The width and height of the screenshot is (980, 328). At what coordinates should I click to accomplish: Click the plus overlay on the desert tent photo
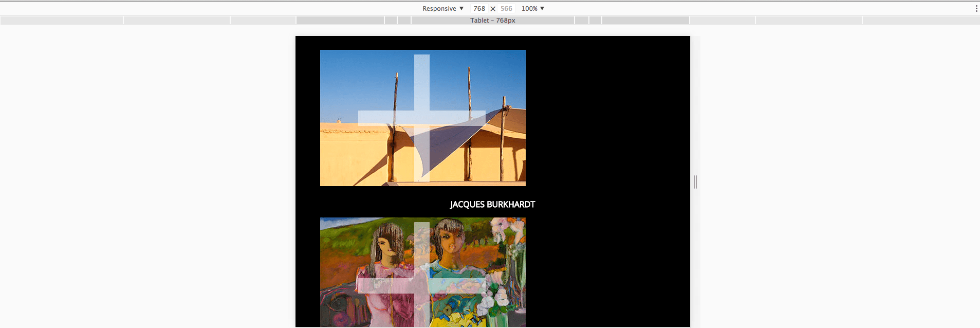pyautogui.click(x=422, y=118)
